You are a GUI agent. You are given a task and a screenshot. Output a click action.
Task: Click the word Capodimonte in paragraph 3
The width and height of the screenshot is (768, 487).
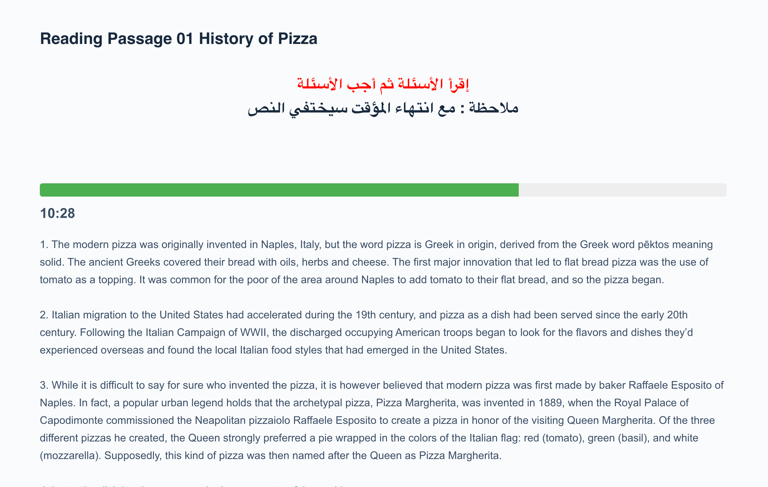[72, 421]
